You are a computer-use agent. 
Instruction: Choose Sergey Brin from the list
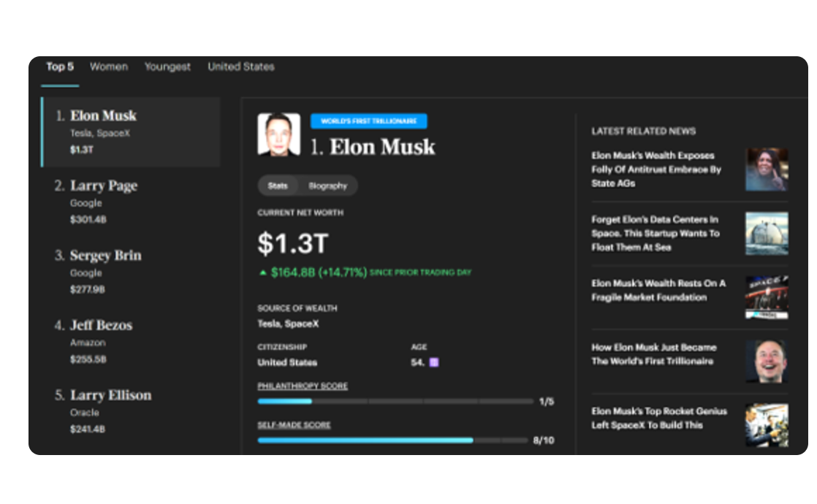[x=131, y=272]
